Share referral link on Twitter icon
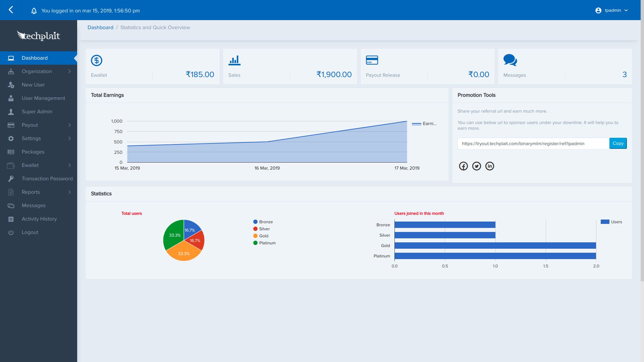This screenshot has width=644, height=362. coord(476,166)
